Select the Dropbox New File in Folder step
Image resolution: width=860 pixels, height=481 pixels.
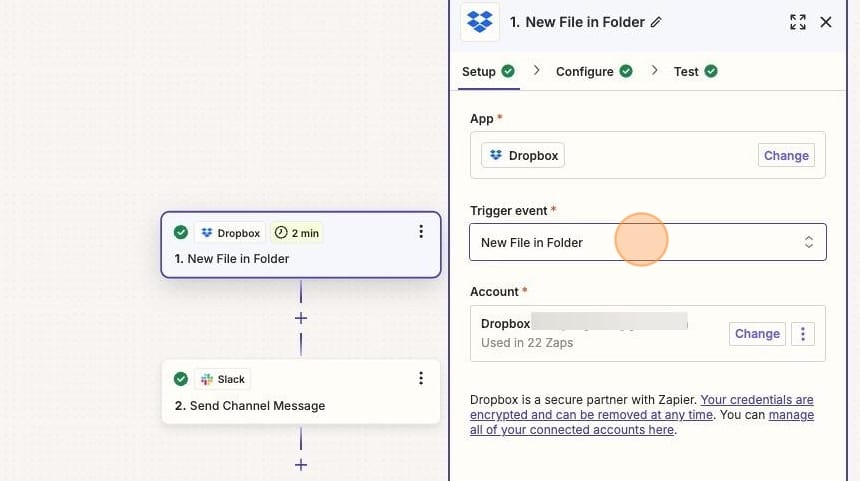301,245
